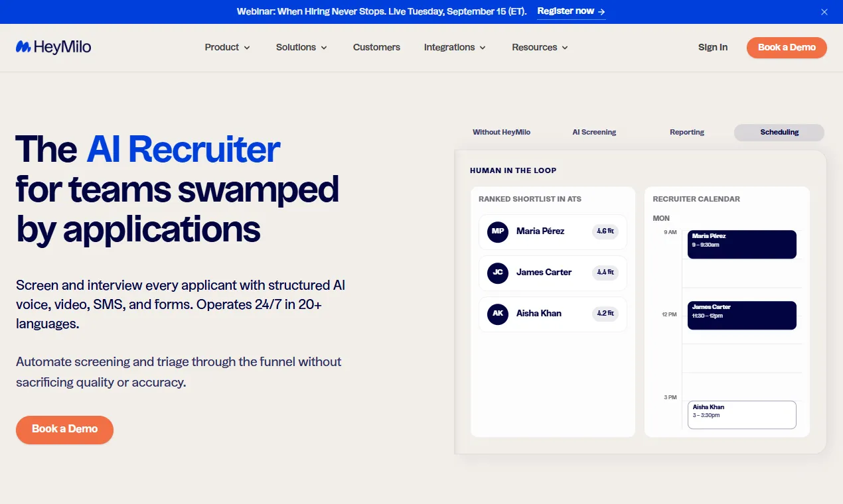Open the Aisha Khan 3–3:30pm calendar event
Screen dimensions: 843x504
point(741,414)
